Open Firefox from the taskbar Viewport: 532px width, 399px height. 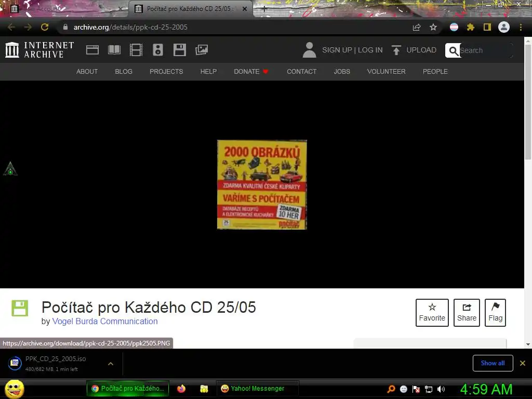(181, 389)
